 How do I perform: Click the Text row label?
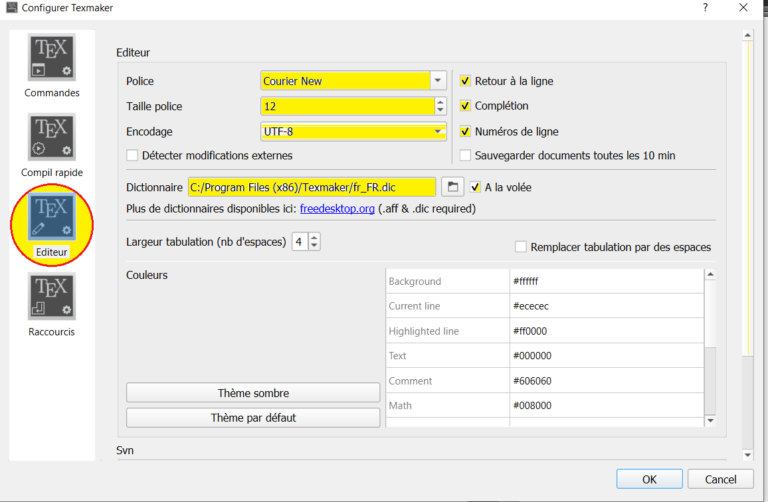(x=397, y=356)
